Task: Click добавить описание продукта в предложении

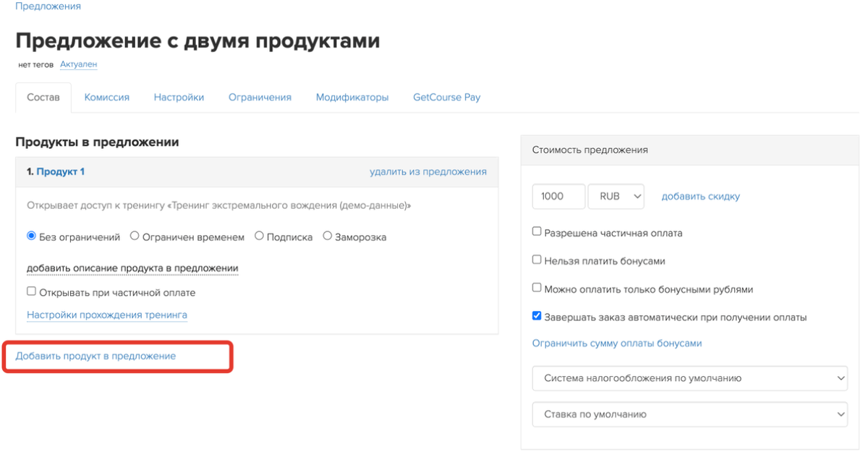Action: pos(132,268)
